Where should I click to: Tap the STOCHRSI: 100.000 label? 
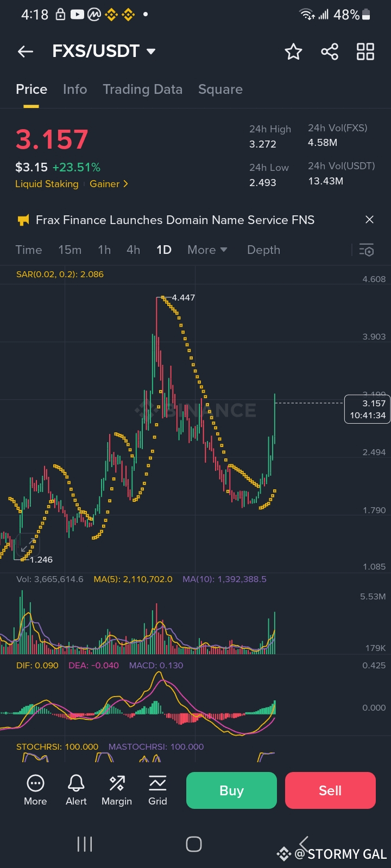(x=58, y=746)
